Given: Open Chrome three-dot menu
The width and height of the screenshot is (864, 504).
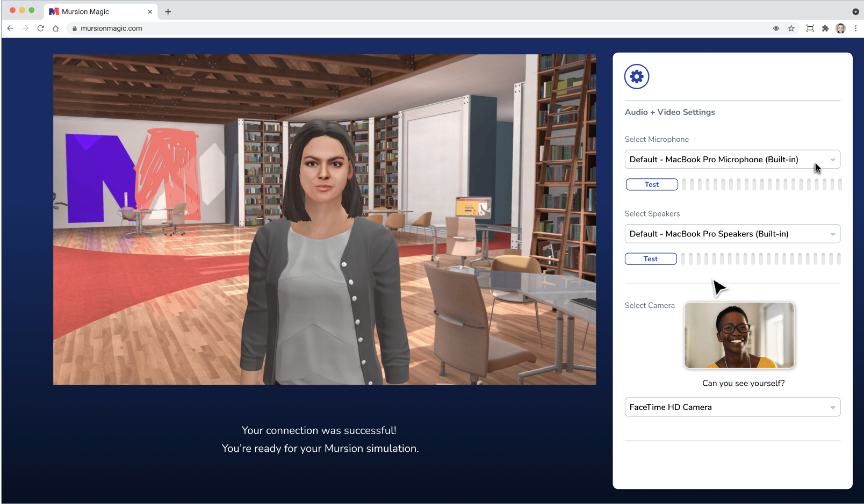Looking at the screenshot, I should [855, 28].
